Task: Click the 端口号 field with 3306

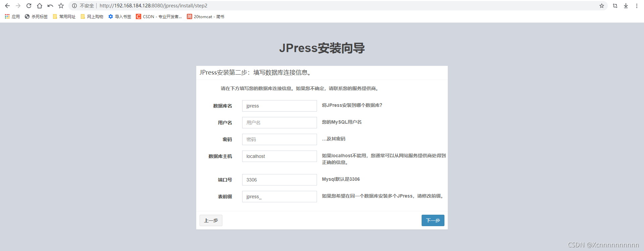Action: (x=279, y=180)
